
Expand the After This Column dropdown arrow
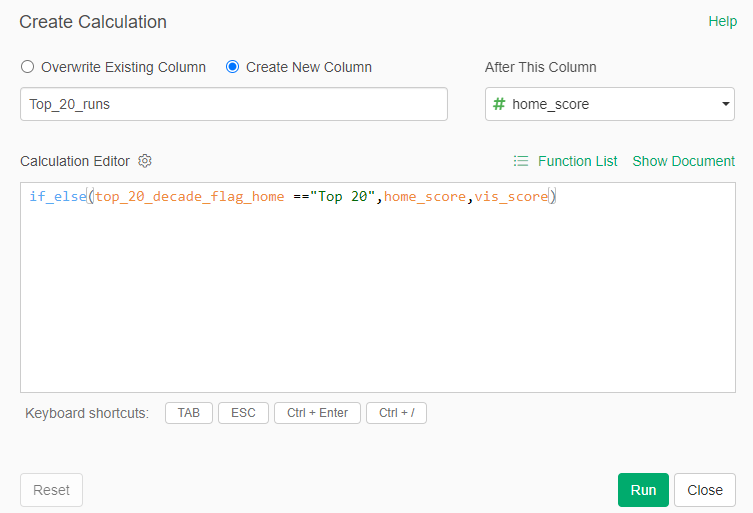coord(725,104)
